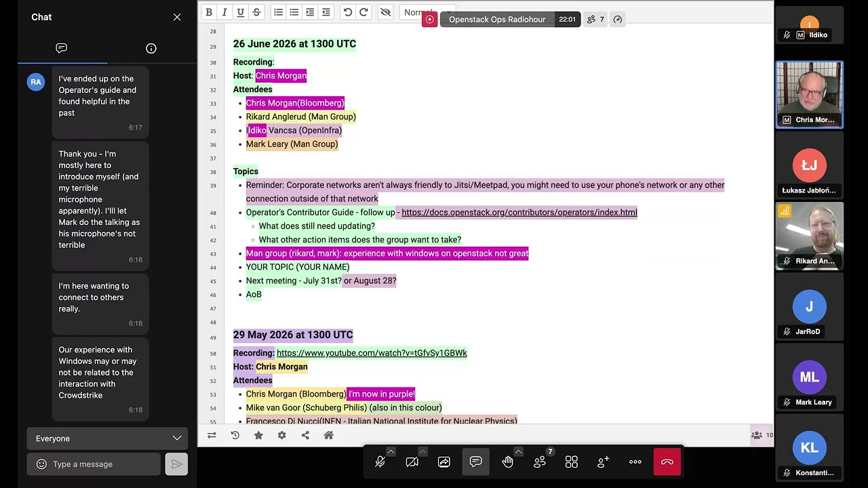Click the meeting timer showing 22:01
This screenshot has height=488, width=868.
click(567, 20)
